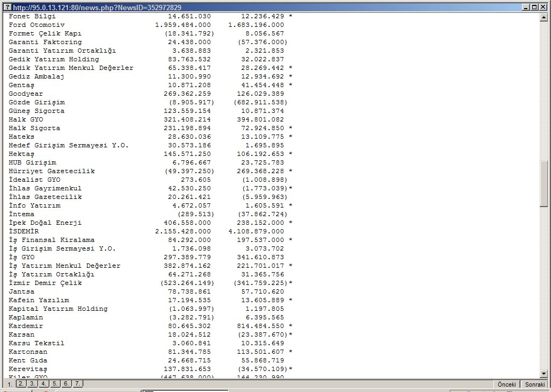Click İş Girişim Sermayesi Y.O.
Screen dimensions: 551x392
[62, 248]
